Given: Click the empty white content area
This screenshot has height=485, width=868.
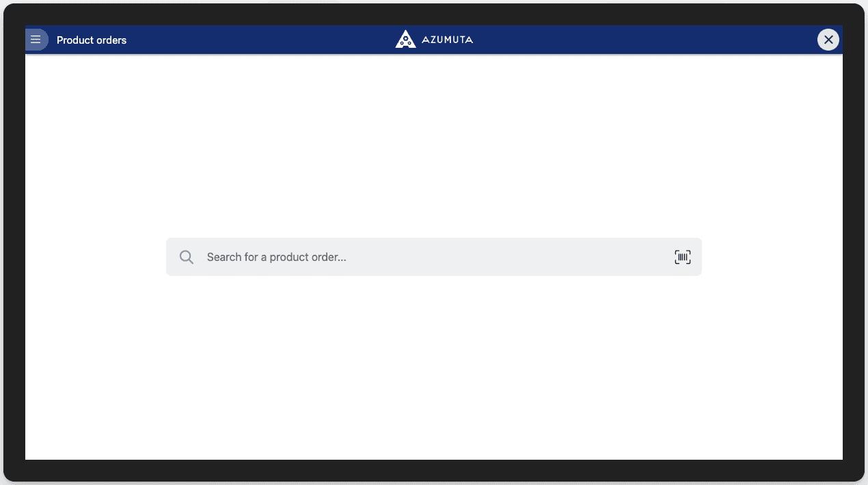Looking at the screenshot, I should tap(434, 376).
